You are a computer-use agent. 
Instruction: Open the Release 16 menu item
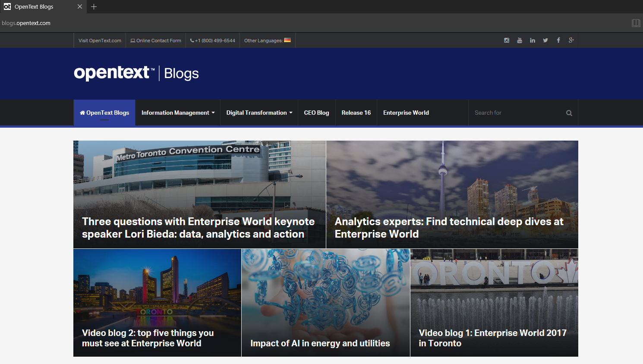tap(356, 113)
